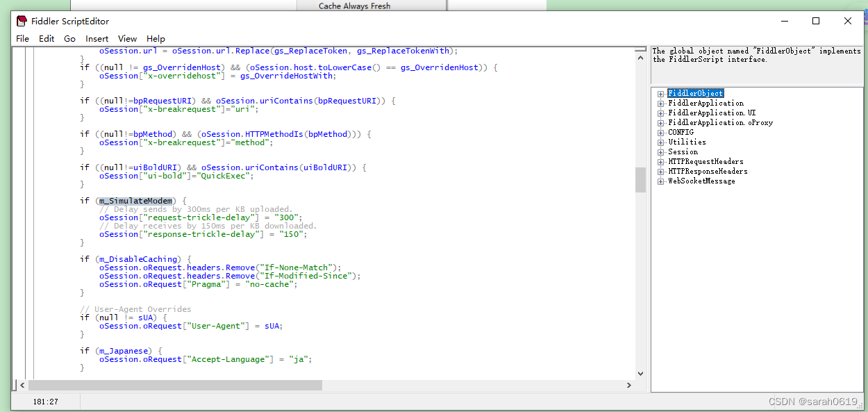The width and height of the screenshot is (868, 412).
Task: Click the horizontal scrollbar left arrow
Action: pos(22,385)
